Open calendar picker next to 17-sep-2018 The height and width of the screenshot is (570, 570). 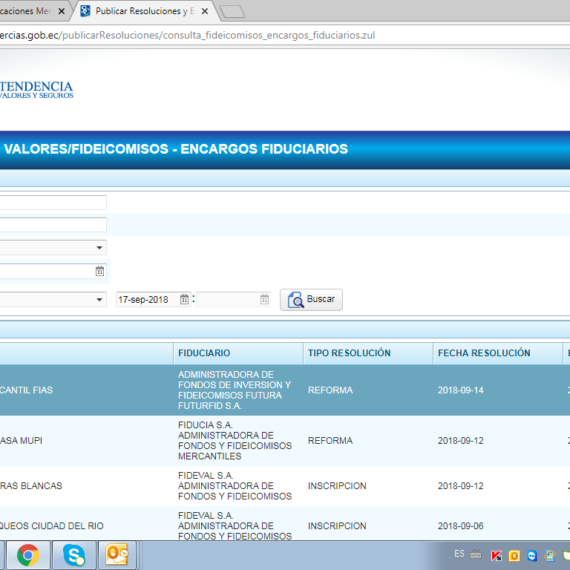click(184, 299)
